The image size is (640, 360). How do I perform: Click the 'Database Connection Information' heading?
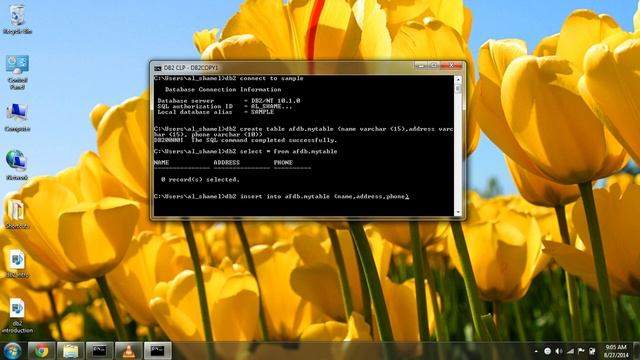coord(223,89)
